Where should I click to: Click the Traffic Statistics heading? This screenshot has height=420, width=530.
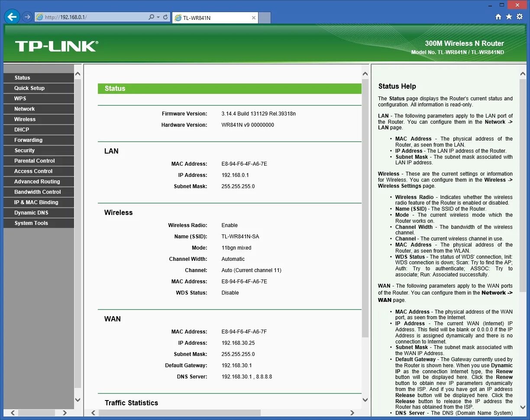[131, 403]
